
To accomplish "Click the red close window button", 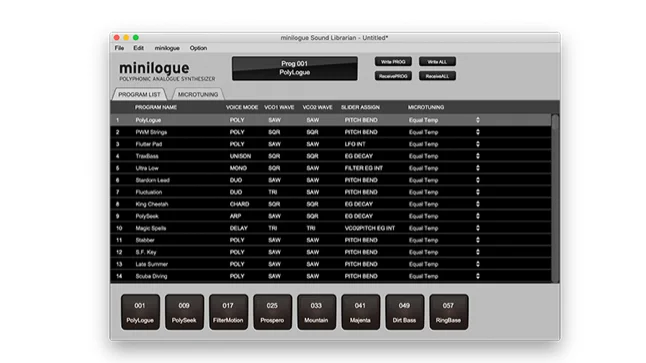I will click(x=117, y=37).
